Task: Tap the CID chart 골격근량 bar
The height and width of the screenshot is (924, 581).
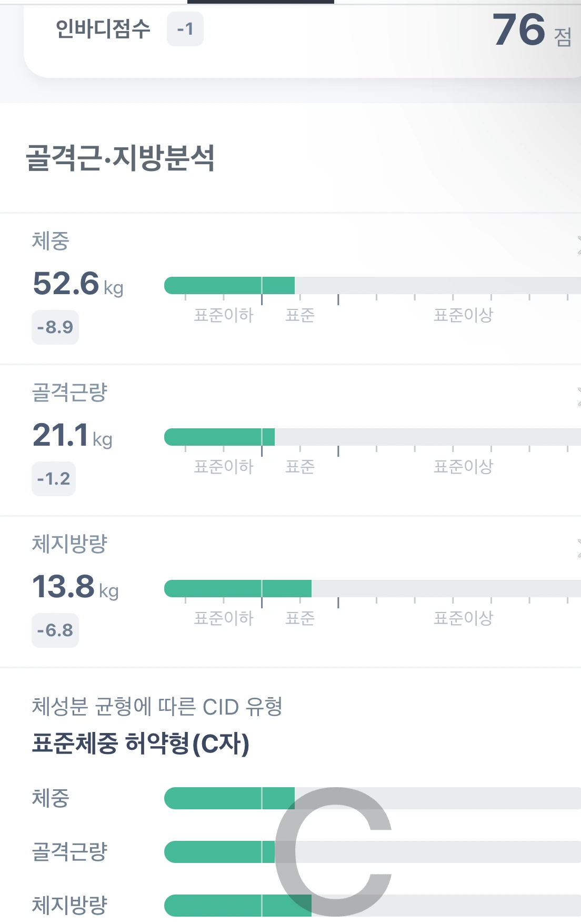Action: point(219,852)
